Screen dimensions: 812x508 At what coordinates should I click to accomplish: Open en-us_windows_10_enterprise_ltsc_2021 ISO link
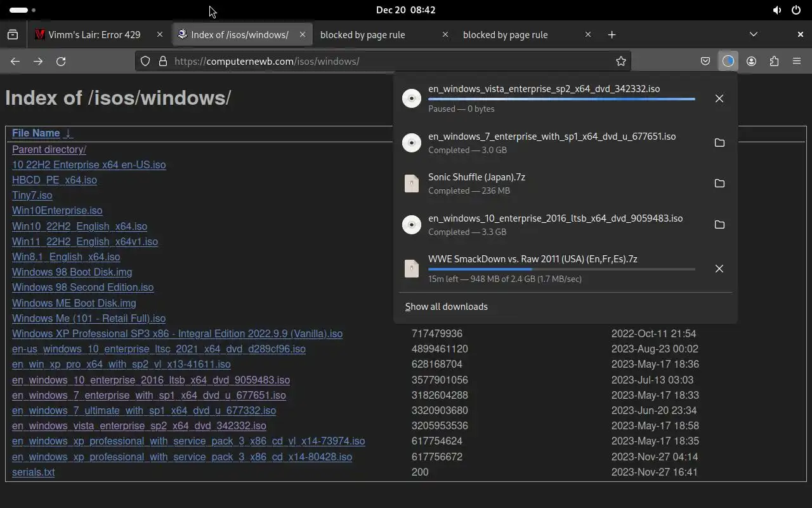[159, 349]
